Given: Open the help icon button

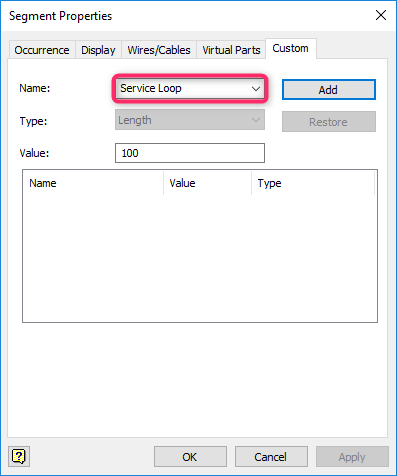Looking at the screenshot, I should 19,456.
